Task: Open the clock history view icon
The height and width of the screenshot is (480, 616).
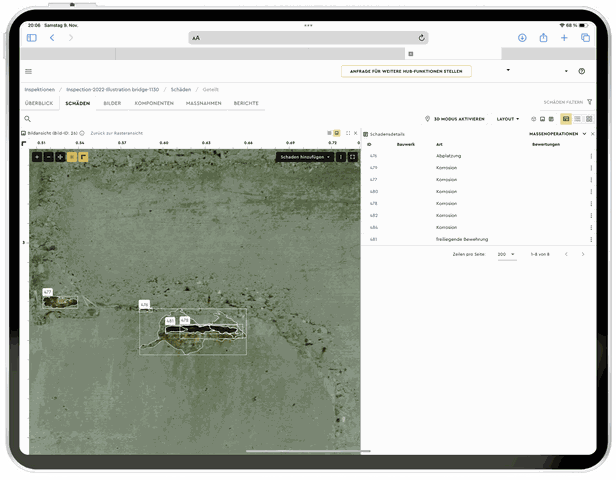Action: (x=534, y=119)
